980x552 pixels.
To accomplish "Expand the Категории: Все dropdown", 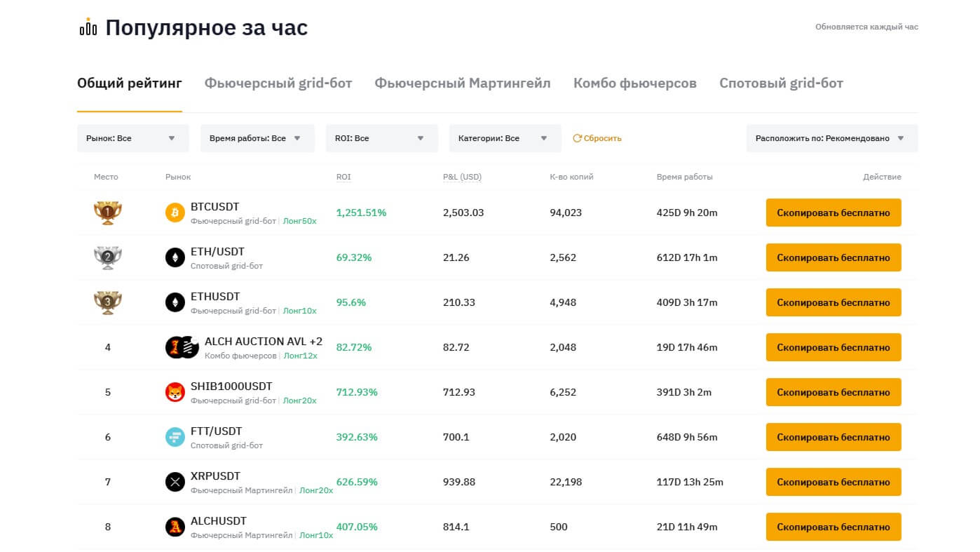I will (505, 138).
